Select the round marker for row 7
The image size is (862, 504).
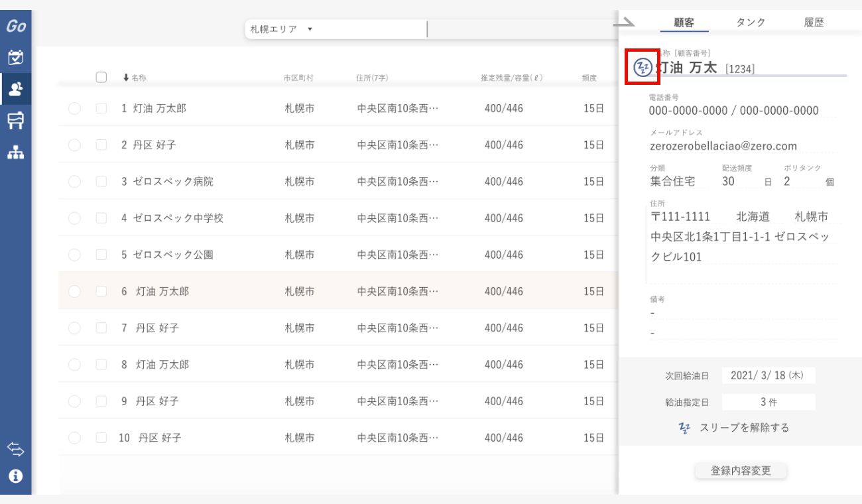coord(74,328)
